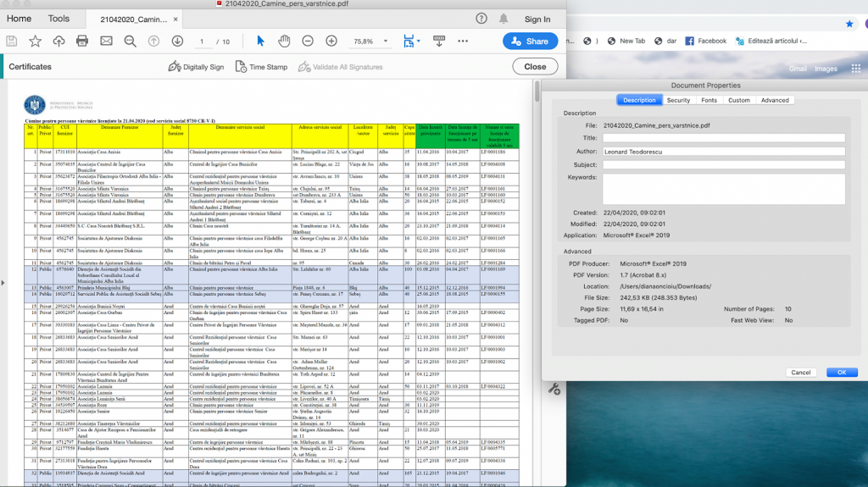Click the tools wrench icon beside document
868x487 pixels.
[554, 389]
